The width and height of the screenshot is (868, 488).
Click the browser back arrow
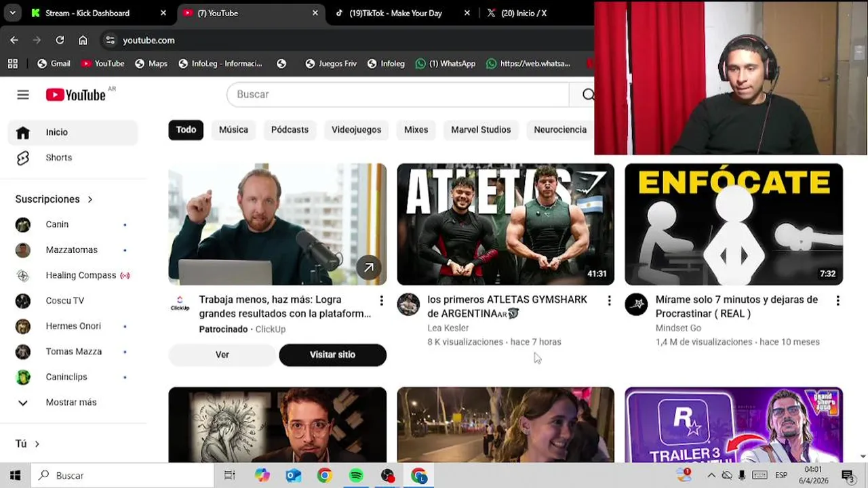14,40
